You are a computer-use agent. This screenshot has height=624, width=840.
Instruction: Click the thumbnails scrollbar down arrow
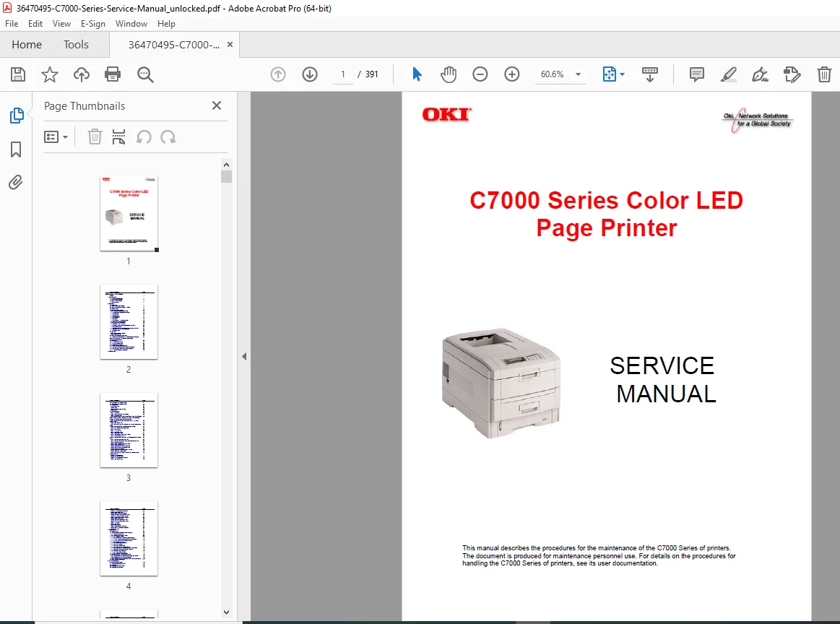click(x=226, y=612)
